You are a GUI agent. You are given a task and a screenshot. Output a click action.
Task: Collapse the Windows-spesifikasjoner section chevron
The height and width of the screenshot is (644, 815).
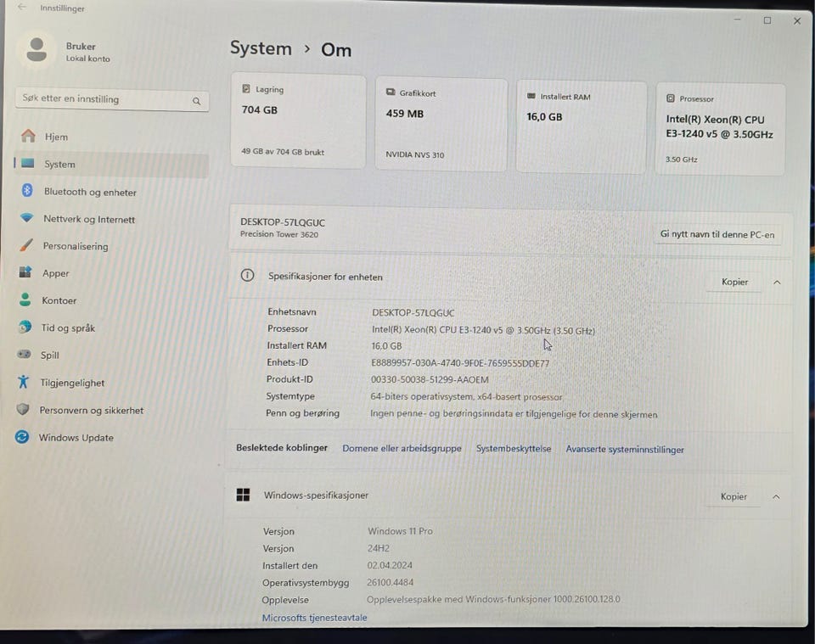pyautogui.click(x=776, y=497)
